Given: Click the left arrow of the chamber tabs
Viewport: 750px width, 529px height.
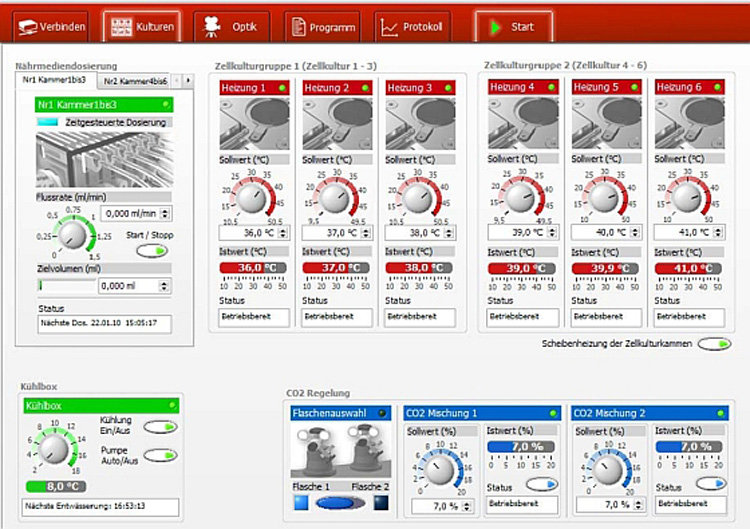Looking at the screenshot, I should 176,81.
